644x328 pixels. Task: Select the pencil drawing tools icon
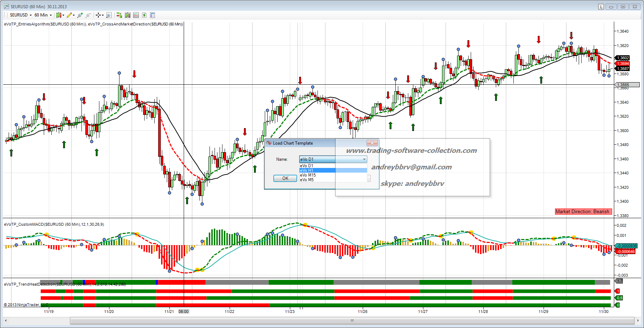[x=70, y=15]
